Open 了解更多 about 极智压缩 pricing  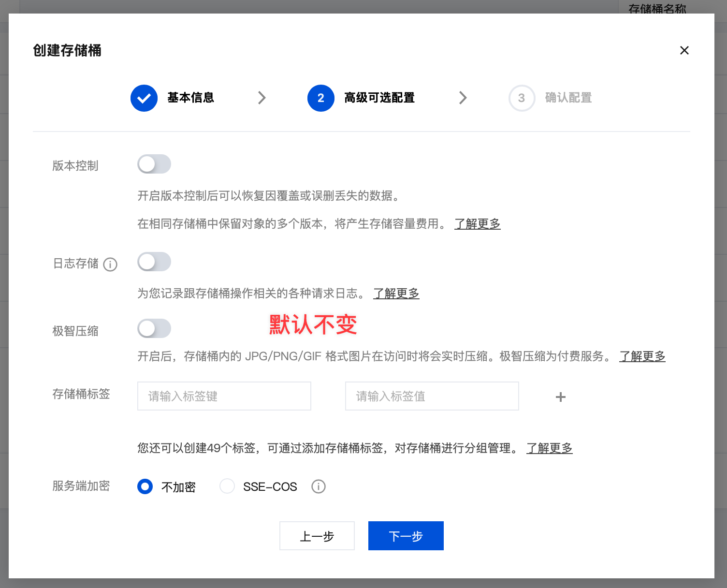click(x=642, y=356)
